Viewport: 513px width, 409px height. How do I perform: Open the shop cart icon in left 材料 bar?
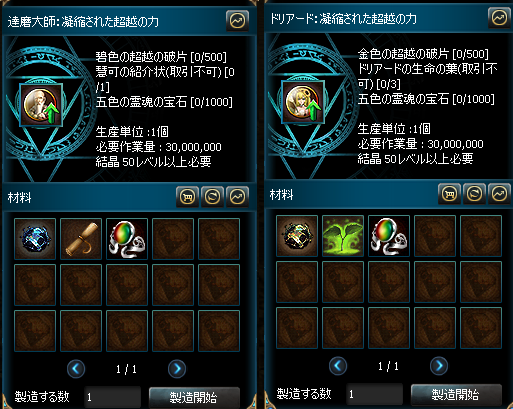[187, 197]
